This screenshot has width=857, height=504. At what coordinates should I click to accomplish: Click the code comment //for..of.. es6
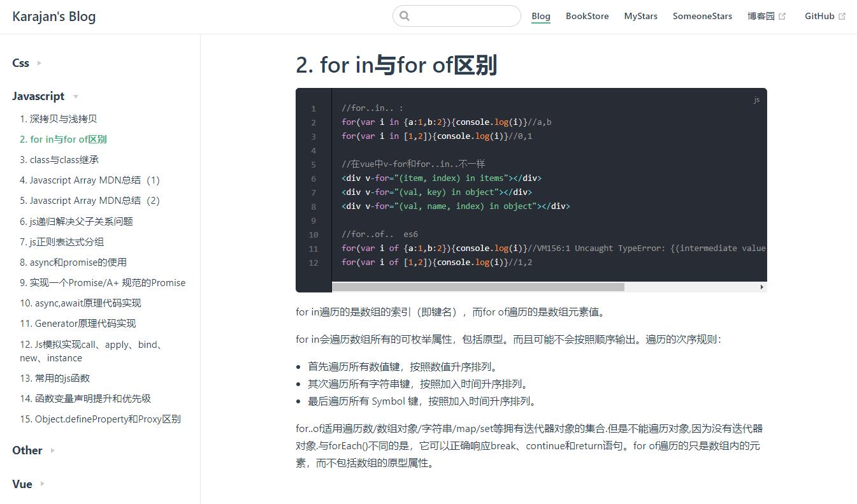tap(380, 234)
